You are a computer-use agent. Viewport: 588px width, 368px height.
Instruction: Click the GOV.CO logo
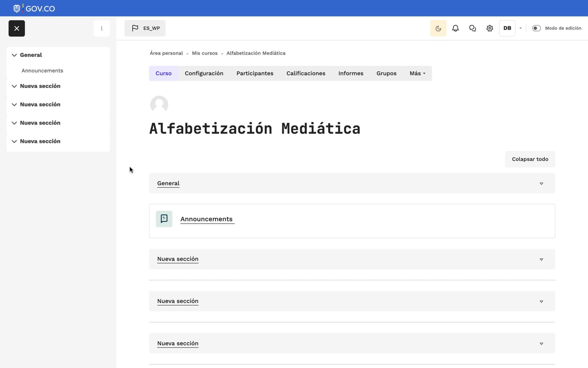click(x=34, y=8)
